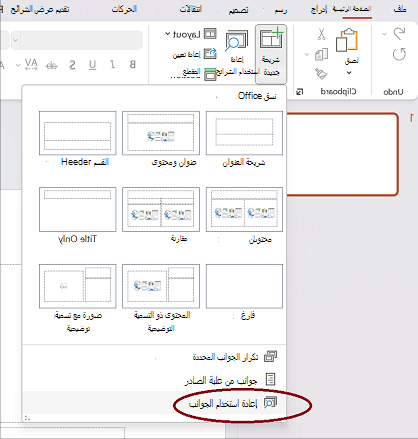Click the Reuse Slides ribbon icon
This screenshot has width=418, height=439.
236,41
